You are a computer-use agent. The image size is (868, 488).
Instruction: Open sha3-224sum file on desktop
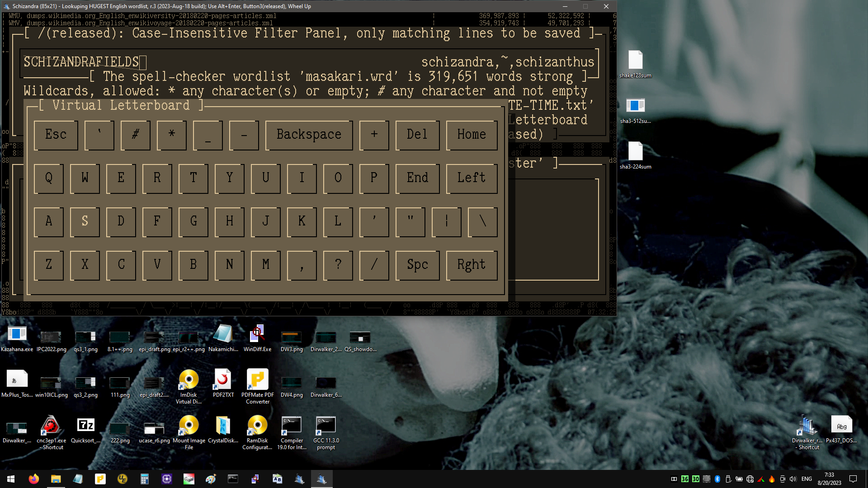(x=635, y=155)
